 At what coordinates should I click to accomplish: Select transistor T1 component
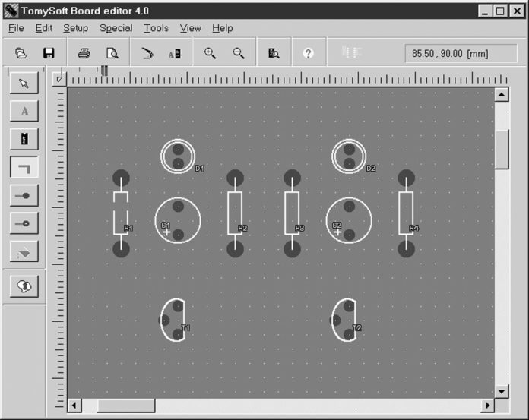coord(173,321)
